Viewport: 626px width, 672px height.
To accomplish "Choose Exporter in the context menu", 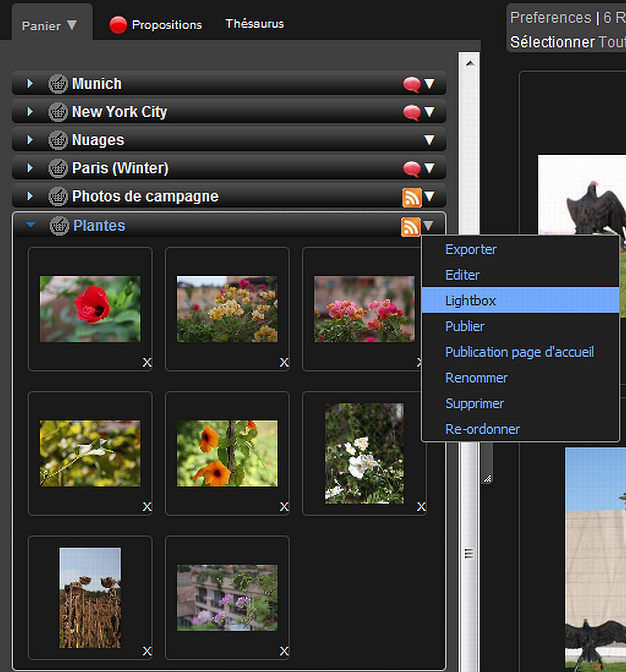I will click(470, 250).
